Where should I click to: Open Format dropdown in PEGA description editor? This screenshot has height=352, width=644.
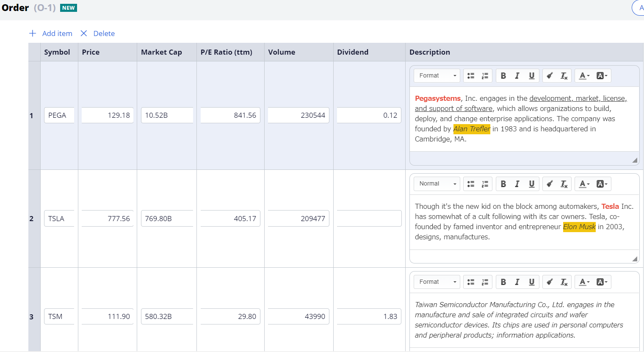click(x=437, y=76)
